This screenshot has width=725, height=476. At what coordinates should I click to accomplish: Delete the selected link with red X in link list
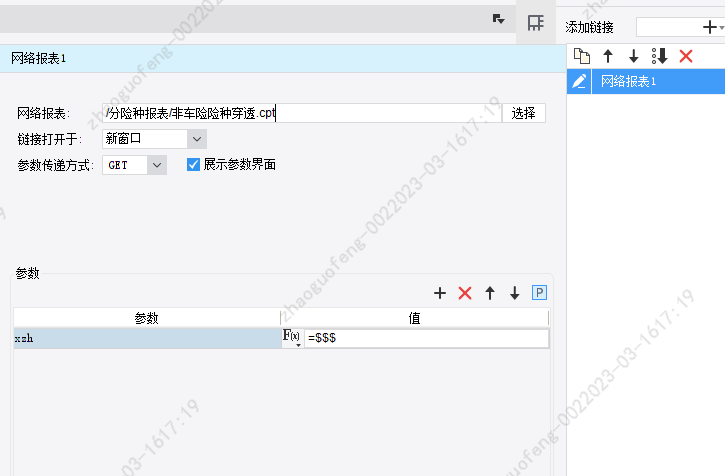[x=686, y=56]
